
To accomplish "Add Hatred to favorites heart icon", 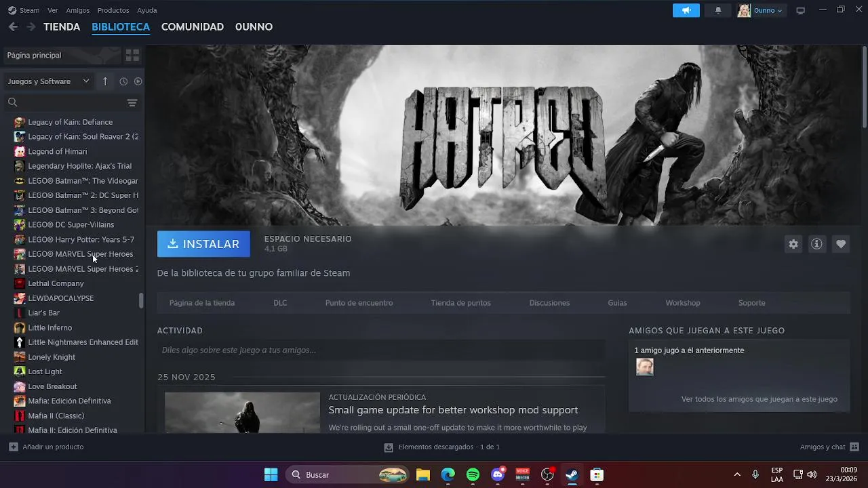I will point(841,244).
